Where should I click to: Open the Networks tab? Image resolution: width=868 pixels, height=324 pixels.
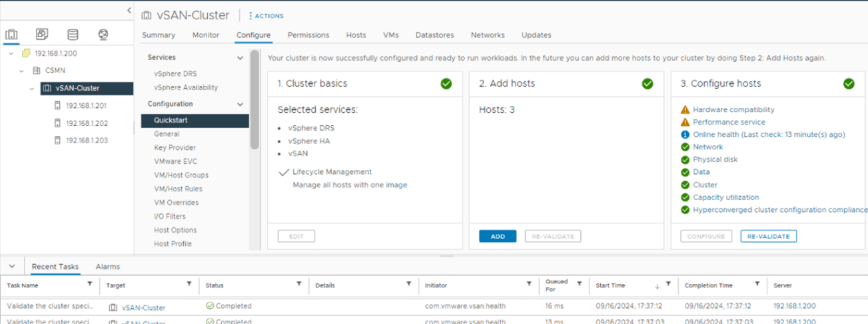tap(488, 35)
